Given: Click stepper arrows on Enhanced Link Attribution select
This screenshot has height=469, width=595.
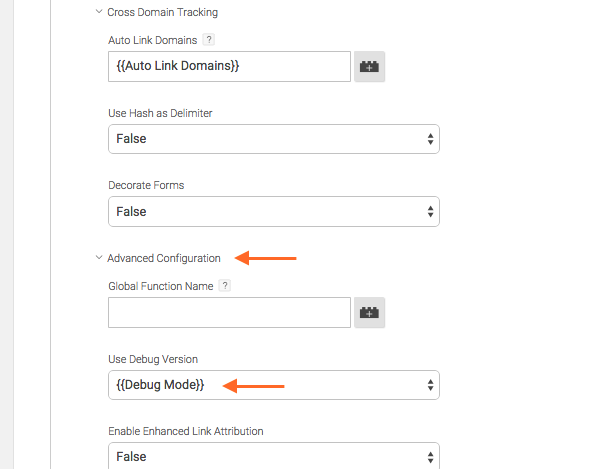Looking at the screenshot, I should pos(430,457).
